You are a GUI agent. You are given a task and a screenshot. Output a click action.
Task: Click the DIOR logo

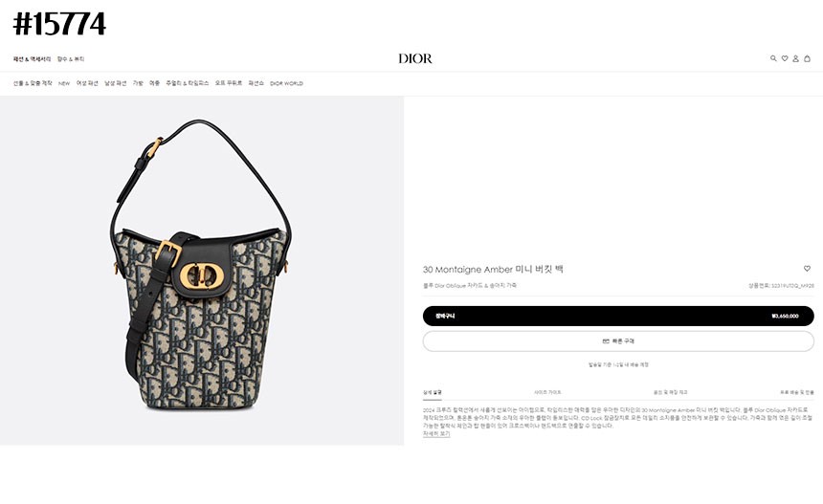pyautogui.click(x=415, y=58)
